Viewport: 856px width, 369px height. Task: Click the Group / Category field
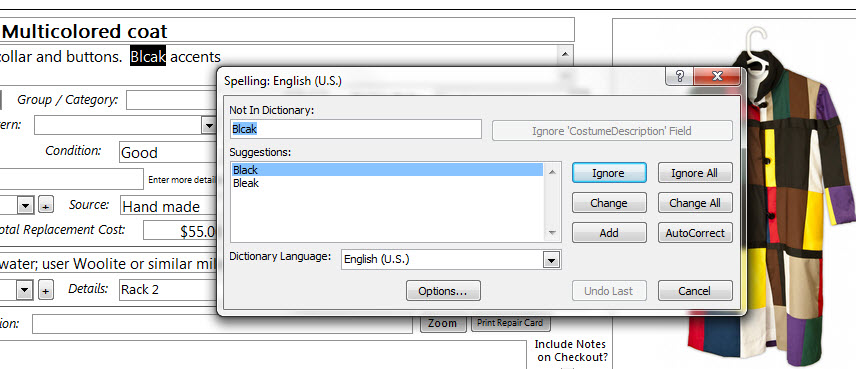click(x=172, y=100)
